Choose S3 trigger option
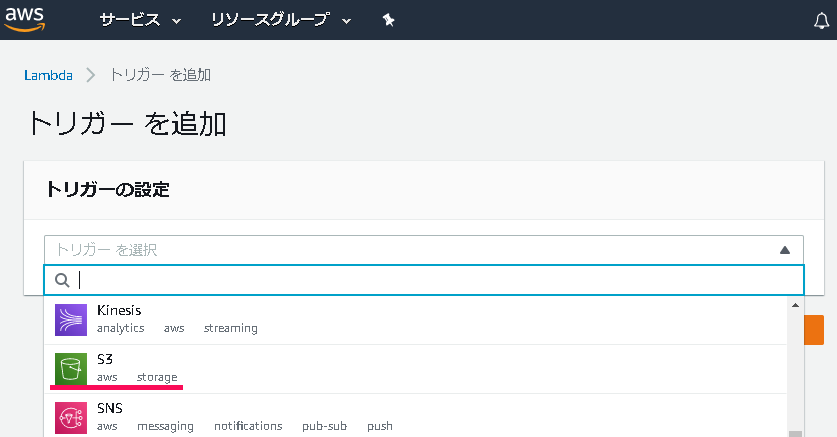Screen dimensions: 837x437 click(x=415, y=369)
